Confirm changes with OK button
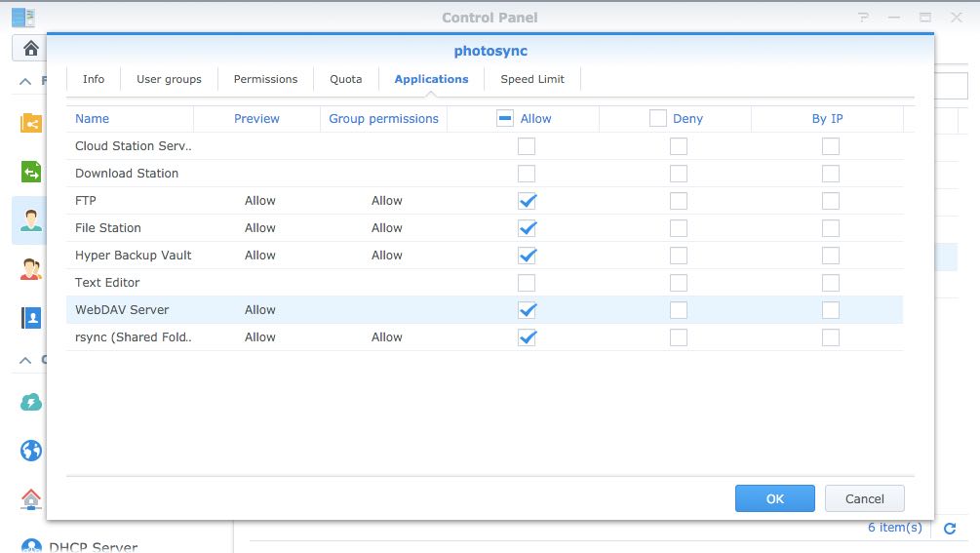The width and height of the screenshot is (980, 553). point(774,498)
